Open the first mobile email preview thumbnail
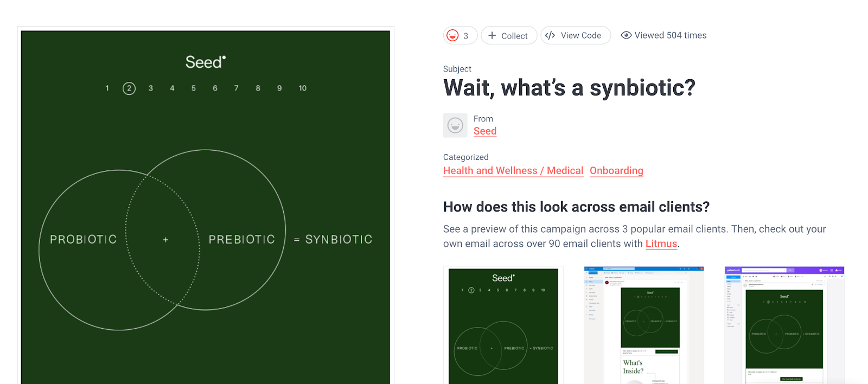This screenshot has width=868, height=384. point(503,325)
